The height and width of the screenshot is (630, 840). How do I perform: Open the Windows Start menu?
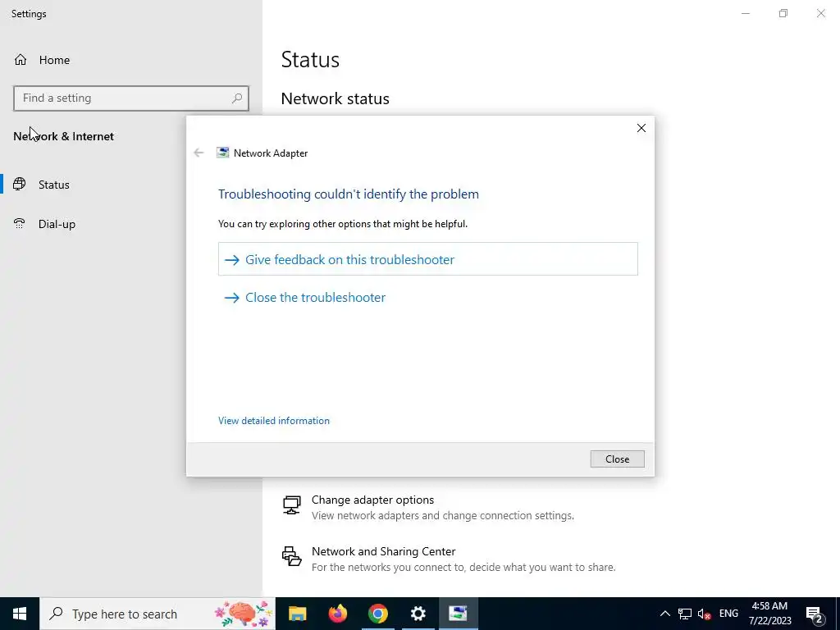tap(20, 614)
